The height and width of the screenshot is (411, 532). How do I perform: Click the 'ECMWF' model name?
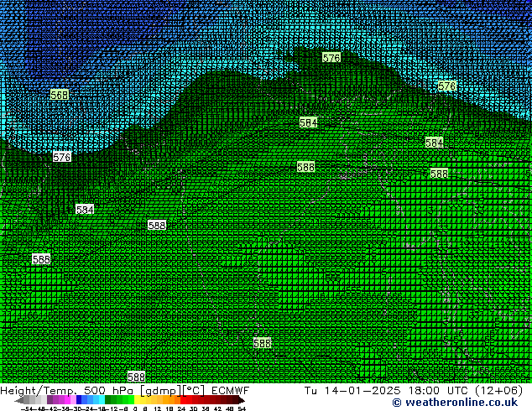point(231,391)
